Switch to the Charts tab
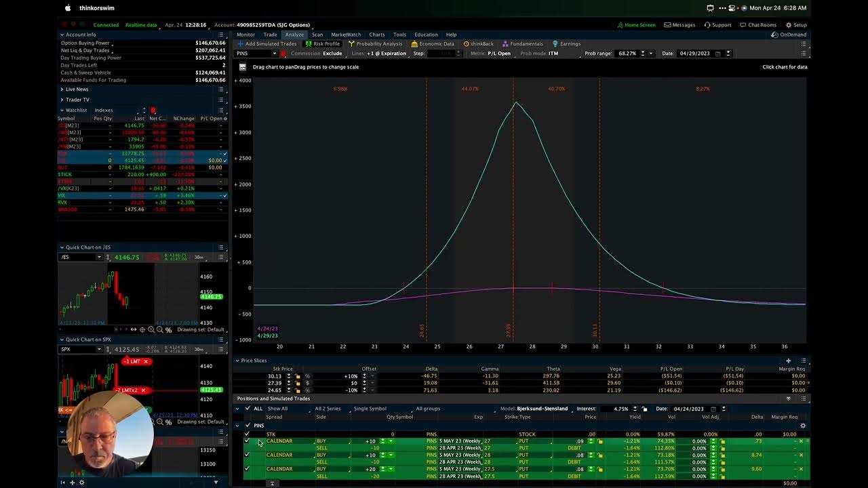The width and height of the screenshot is (868, 488). (x=377, y=35)
